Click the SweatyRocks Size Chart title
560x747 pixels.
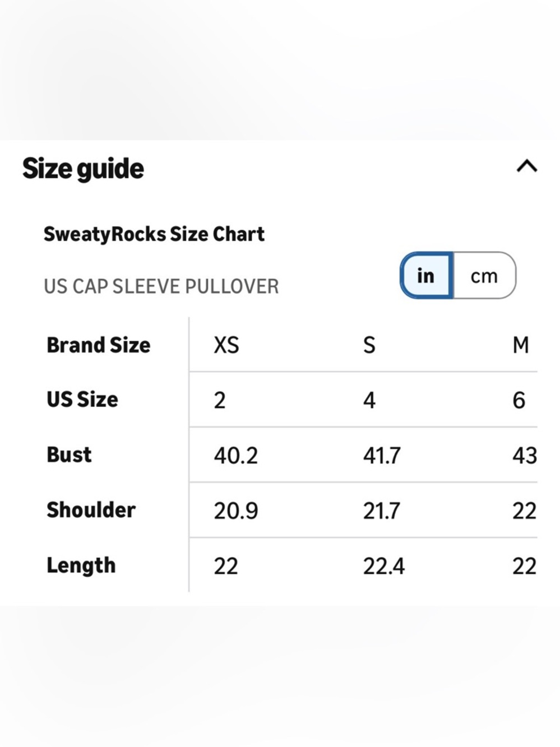[x=154, y=234]
